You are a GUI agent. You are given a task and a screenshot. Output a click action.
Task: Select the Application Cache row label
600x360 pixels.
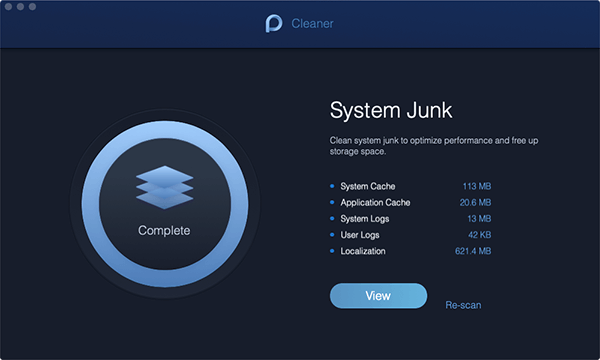[375, 202]
